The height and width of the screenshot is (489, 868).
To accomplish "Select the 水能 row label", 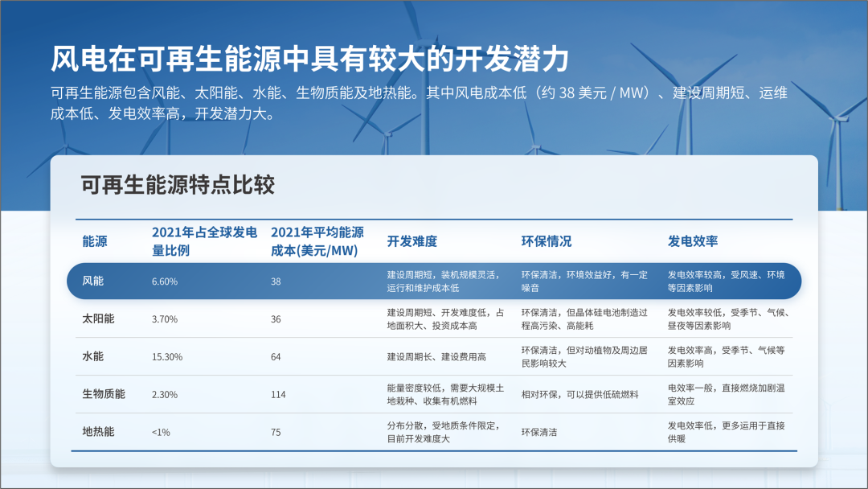I will [93, 356].
